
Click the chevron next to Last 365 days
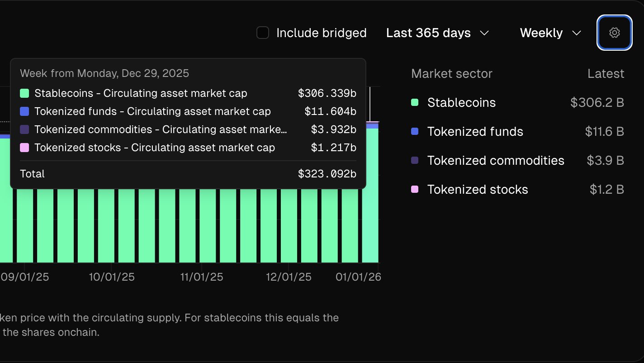pyautogui.click(x=484, y=33)
